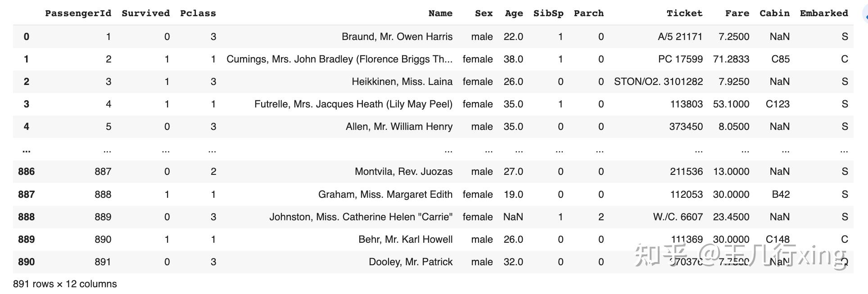The image size is (868, 294).
Task: Click the Embarked column header
Action: click(824, 13)
